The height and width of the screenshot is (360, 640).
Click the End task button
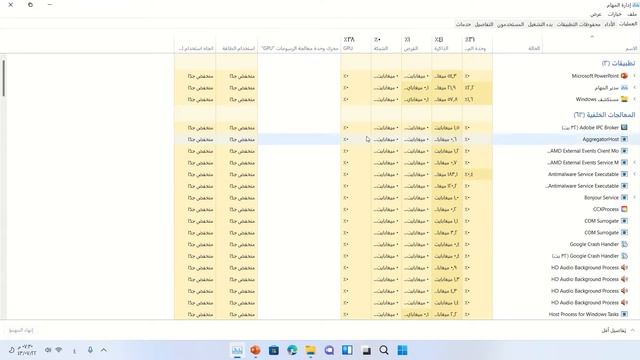[21, 330]
